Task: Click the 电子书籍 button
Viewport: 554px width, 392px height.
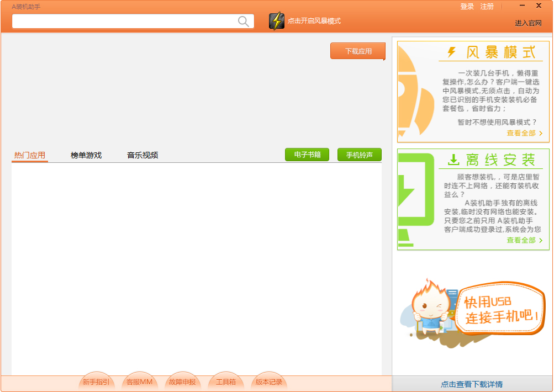Action: [x=307, y=155]
